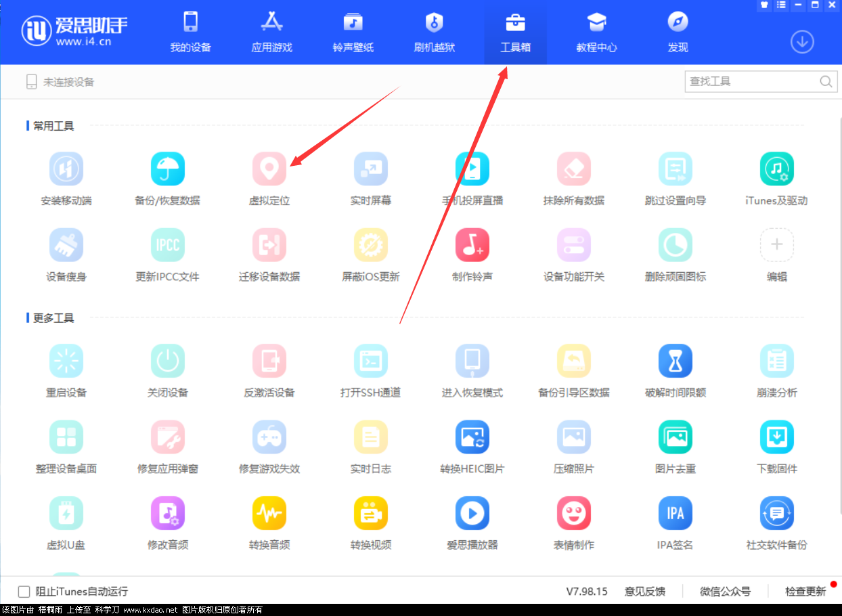The width and height of the screenshot is (842, 616).
Task: Open 进入恢复模式 tool
Action: [x=472, y=361]
